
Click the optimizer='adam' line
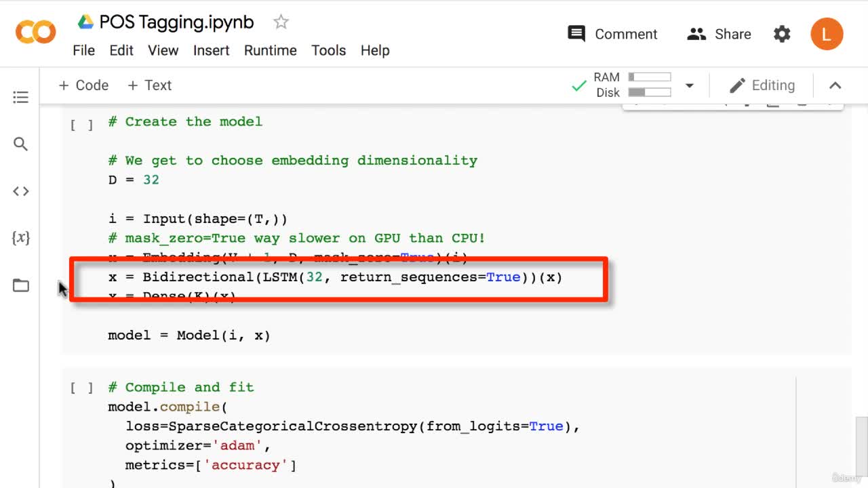[198, 445]
